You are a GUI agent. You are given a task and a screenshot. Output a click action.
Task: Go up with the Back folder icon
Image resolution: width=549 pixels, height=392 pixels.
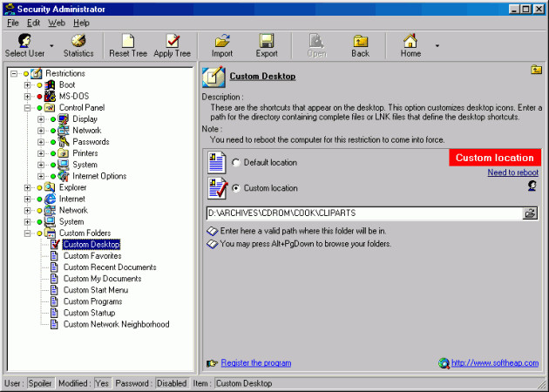(360, 41)
